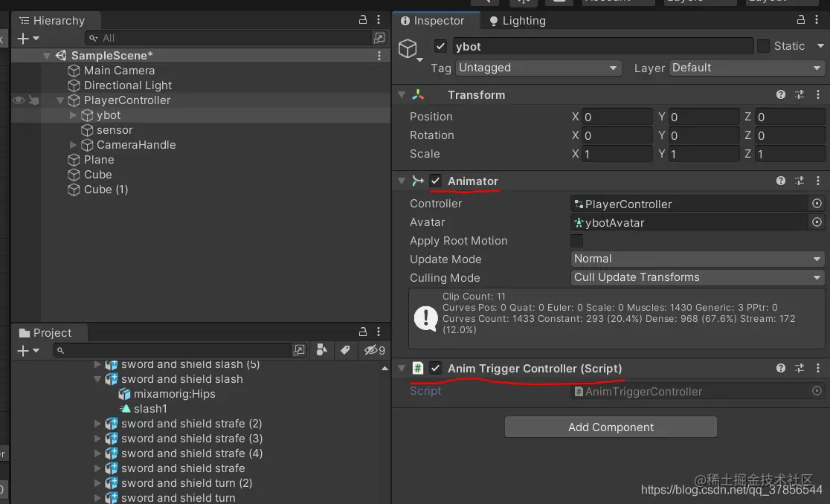
Task: Toggle PlayerController scene picking hand icon
Action: tap(33, 100)
